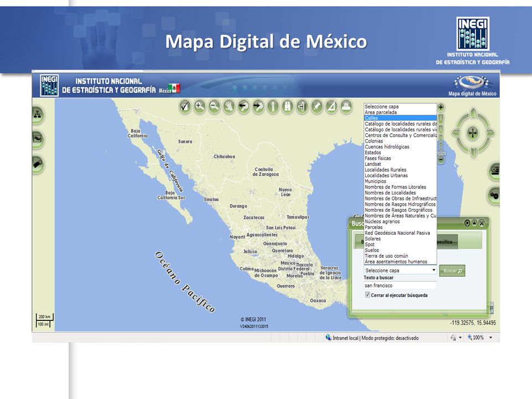Choose 'Nombres de Rasgos Orográficos' option
The height and width of the screenshot is (399, 532).
[400, 210]
